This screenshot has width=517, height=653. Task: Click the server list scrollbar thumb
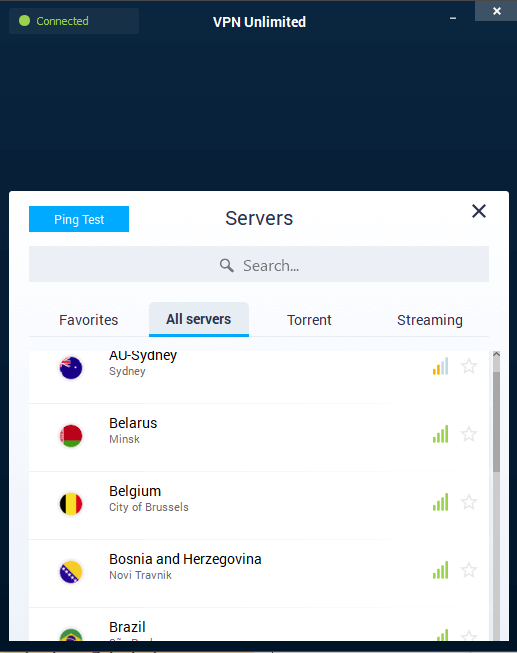coord(496,422)
